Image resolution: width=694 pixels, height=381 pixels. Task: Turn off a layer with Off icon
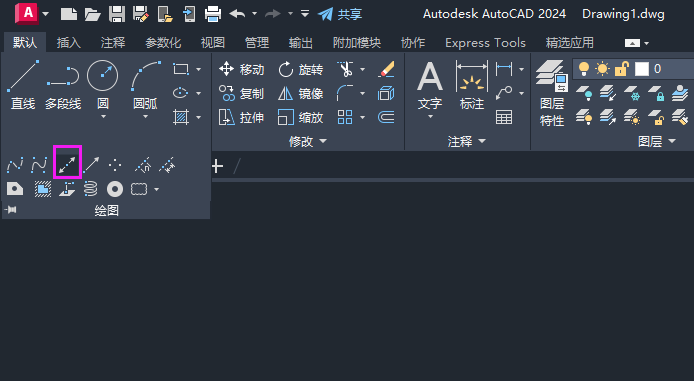pos(584,93)
